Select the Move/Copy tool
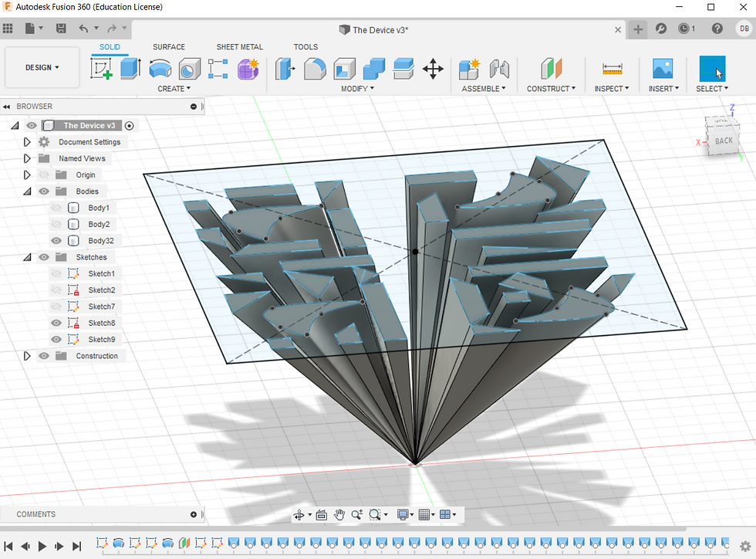 coord(433,69)
